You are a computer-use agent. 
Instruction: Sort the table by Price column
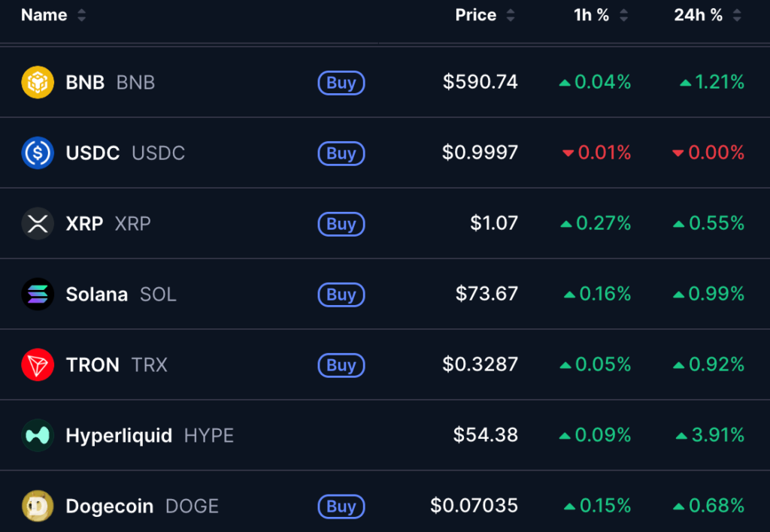(x=485, y=15)
